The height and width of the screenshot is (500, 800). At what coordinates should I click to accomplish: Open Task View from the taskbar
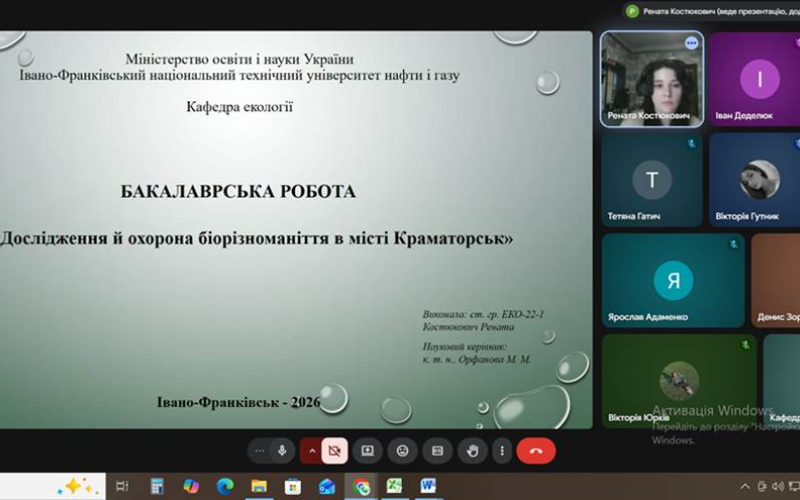click(x=122, y=486)
